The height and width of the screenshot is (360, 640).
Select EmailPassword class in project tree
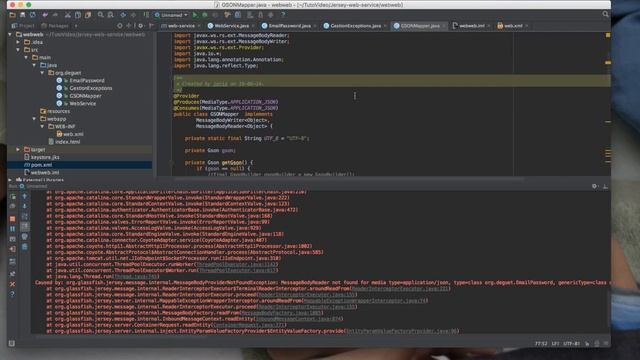tap(87, 80)
